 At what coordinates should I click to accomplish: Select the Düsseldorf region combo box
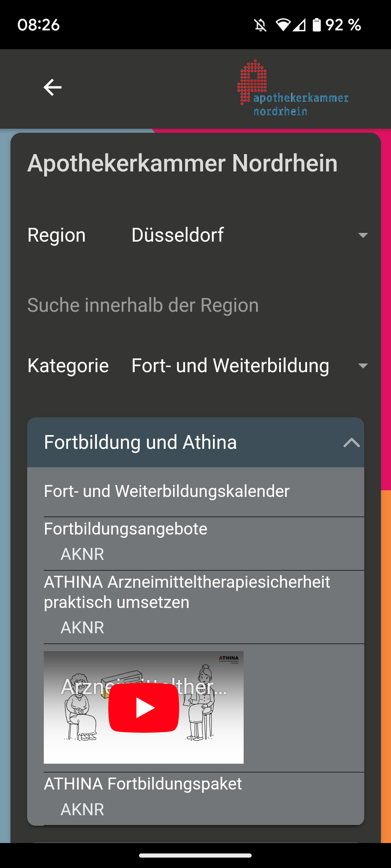click(x=250, y=235)
